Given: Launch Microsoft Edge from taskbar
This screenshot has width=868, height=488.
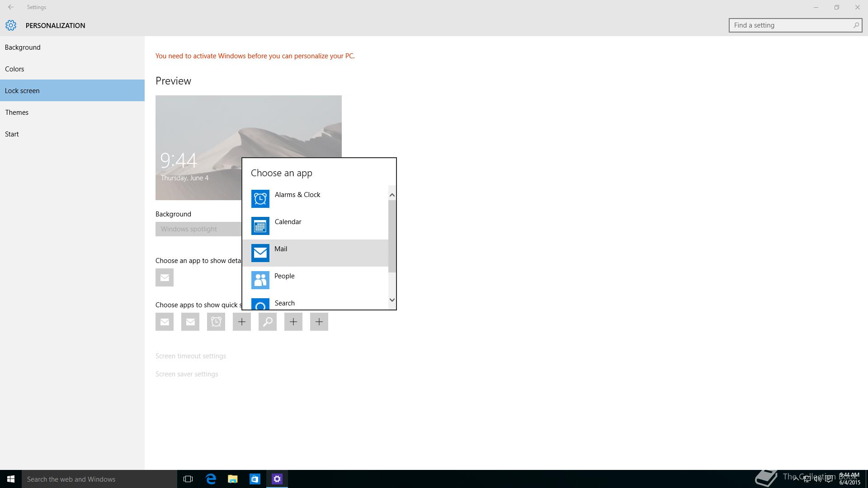Looking at the screenshot, I should (211, 479).
